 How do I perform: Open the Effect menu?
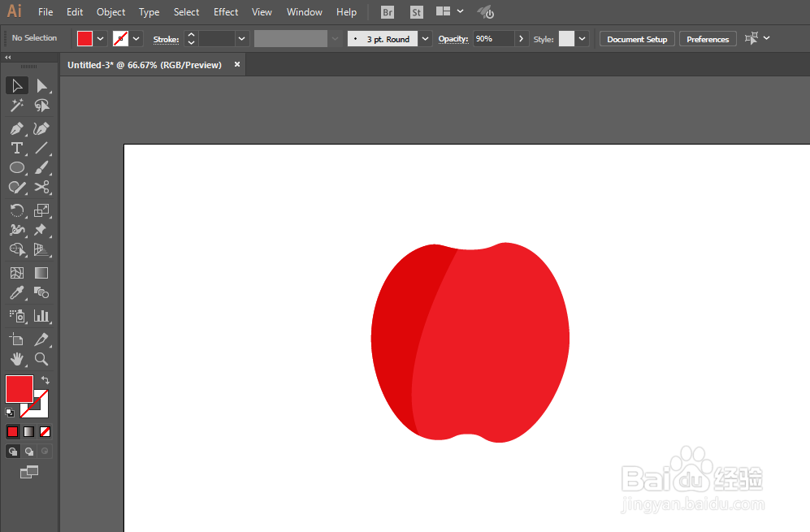(226, 12)
